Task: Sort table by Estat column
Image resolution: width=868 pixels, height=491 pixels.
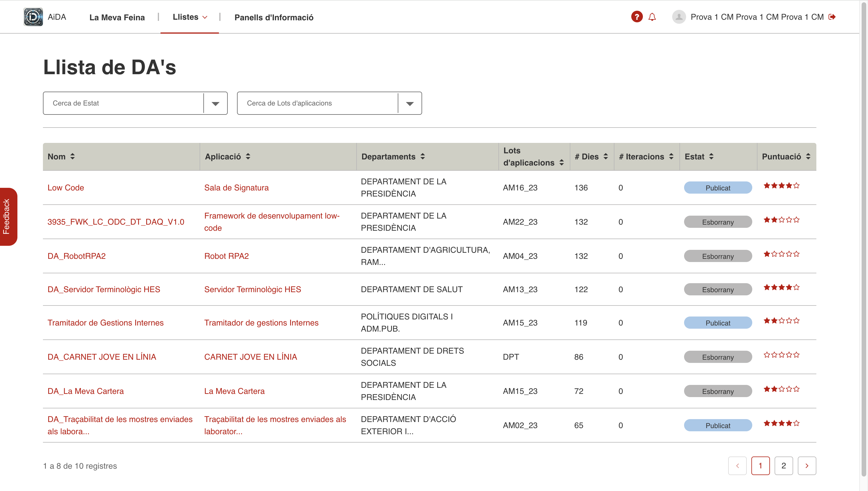Action: [x=711, y=157]
